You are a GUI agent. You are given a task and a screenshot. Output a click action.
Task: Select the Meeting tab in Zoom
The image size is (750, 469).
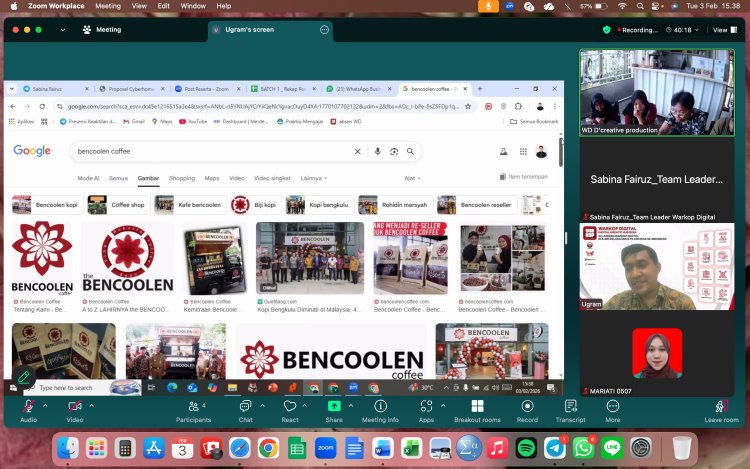point(102,30)
